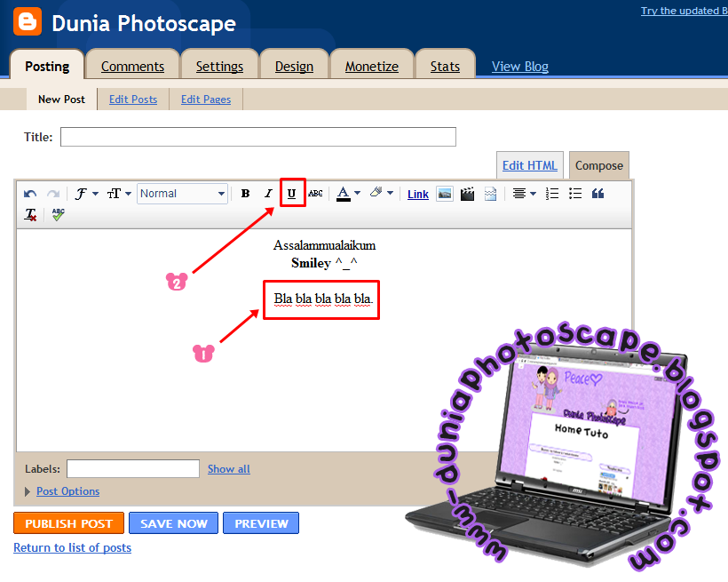
Task: Open the text alignment dropdown
Action: 524,194
